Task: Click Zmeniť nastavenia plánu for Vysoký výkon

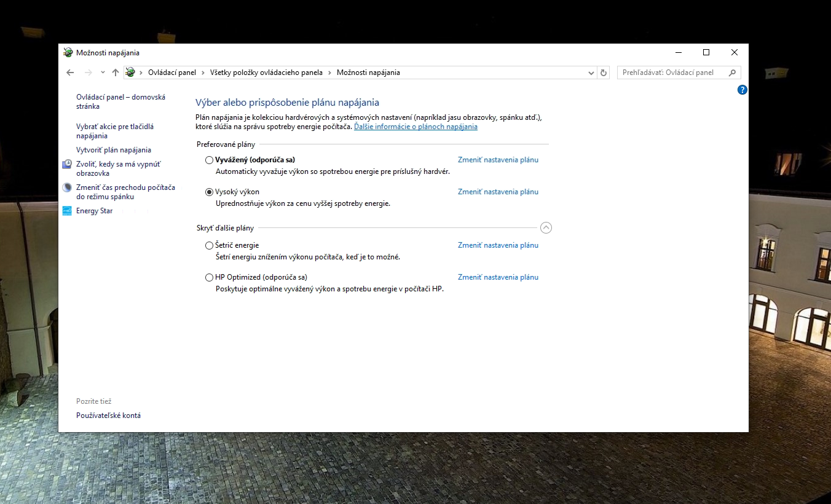Action: click(x=498, y=192)
